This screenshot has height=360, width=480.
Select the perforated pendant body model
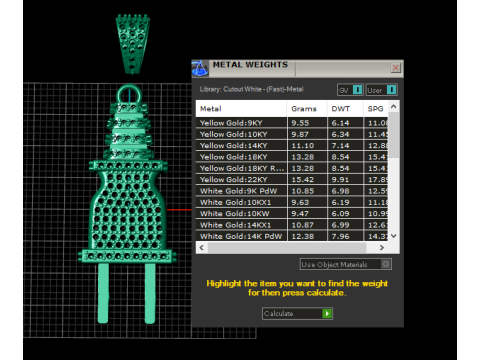click(128, 210)
